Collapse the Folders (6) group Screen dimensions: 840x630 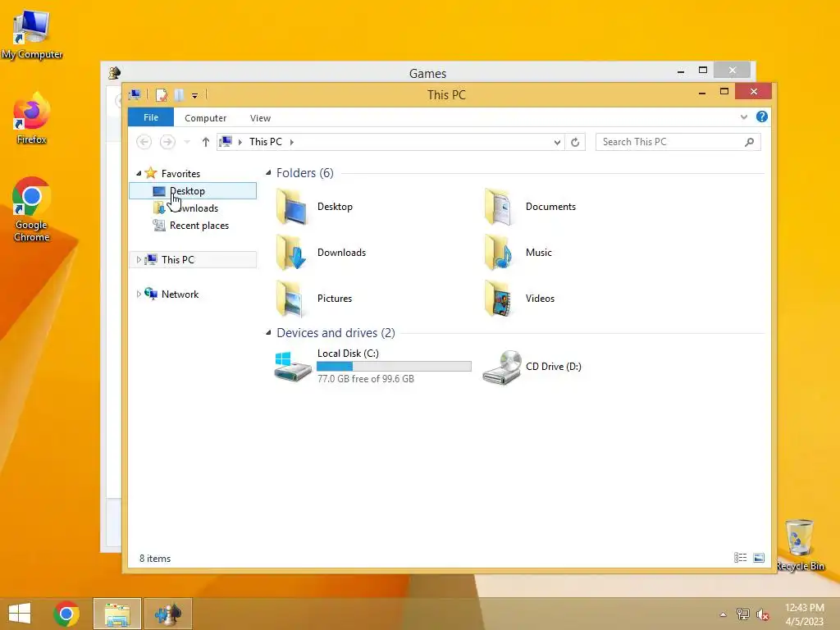click(x=268, y=172)
